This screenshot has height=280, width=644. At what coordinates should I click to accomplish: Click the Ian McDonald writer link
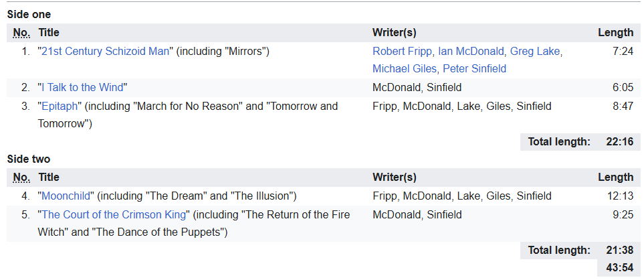click(x=472, y=52)
